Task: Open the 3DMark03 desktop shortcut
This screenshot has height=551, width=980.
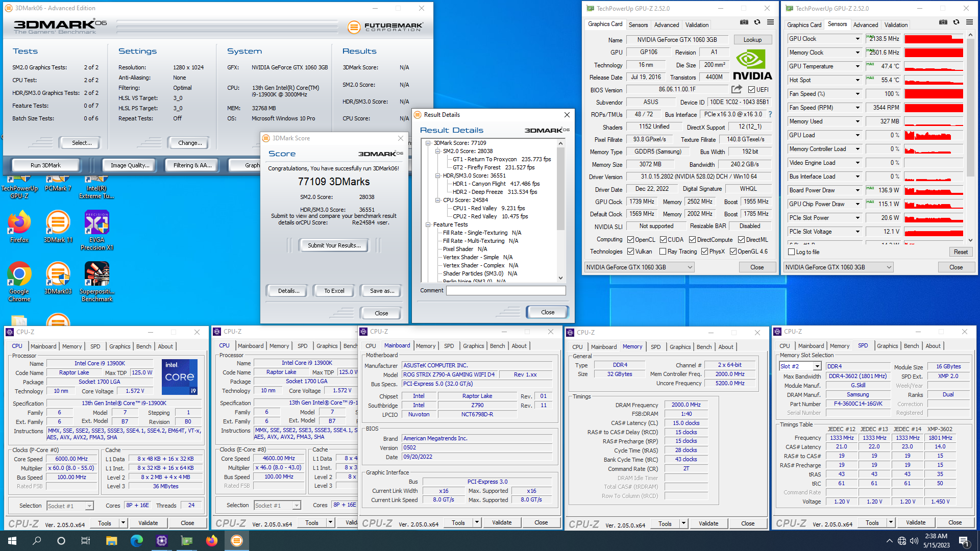Action: click(58, 278)
